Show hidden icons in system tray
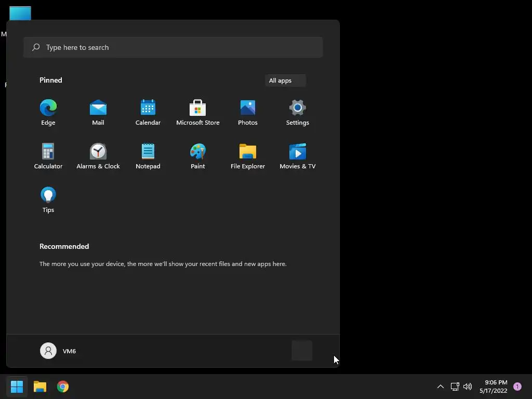 pyautogui.click(x=441, y=387)
